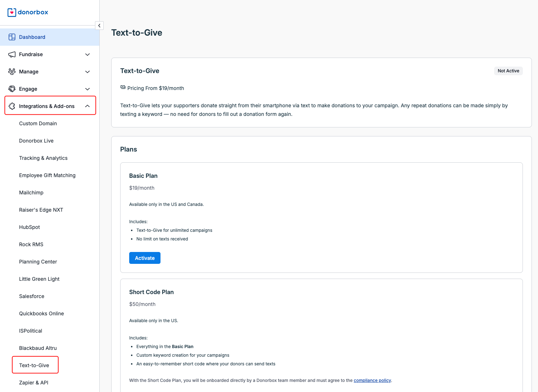Click 'Everything in the Basic Plan' bullet
Viewport: 538px width, 392px height.
pos(165,347)
